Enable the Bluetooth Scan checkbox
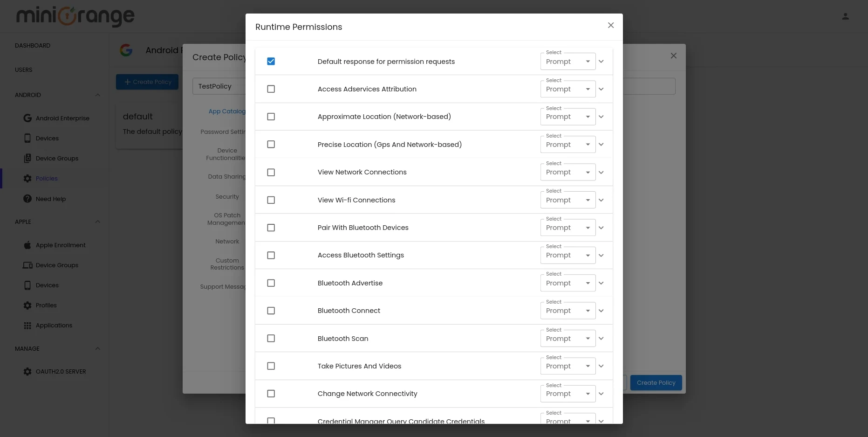 (x=271, y=338)
